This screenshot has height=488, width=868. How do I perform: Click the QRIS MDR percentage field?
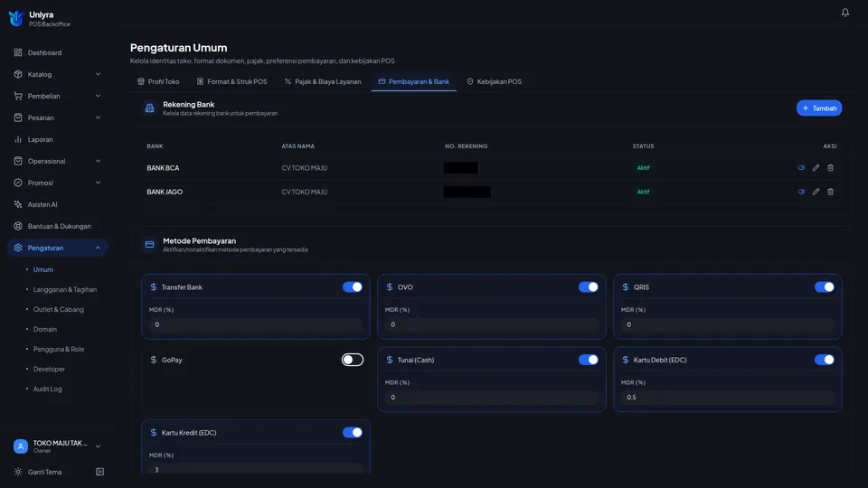(x=727, y=324)
